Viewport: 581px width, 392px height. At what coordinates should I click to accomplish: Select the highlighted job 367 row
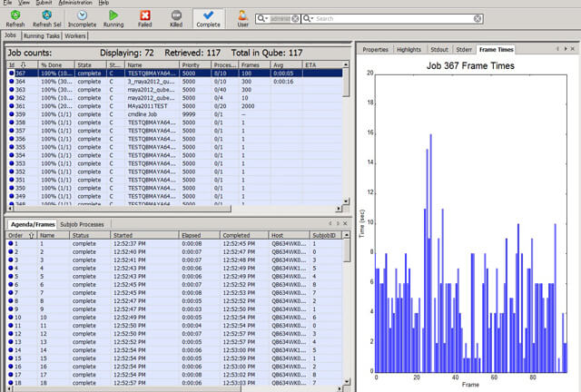[174, 73]
